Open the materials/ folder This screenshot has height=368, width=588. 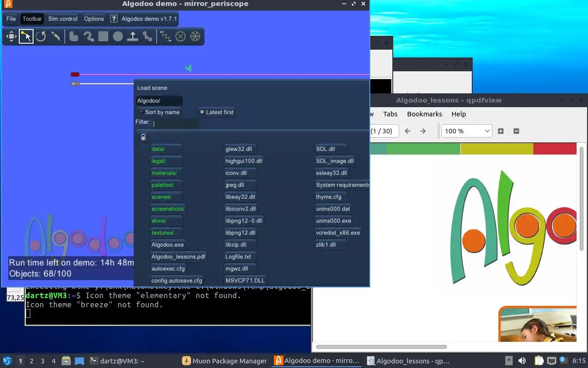(166, 173)
